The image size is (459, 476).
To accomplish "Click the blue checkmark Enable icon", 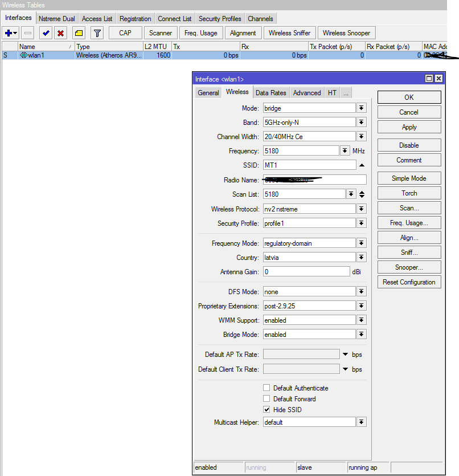I will [x=46, y=33].
